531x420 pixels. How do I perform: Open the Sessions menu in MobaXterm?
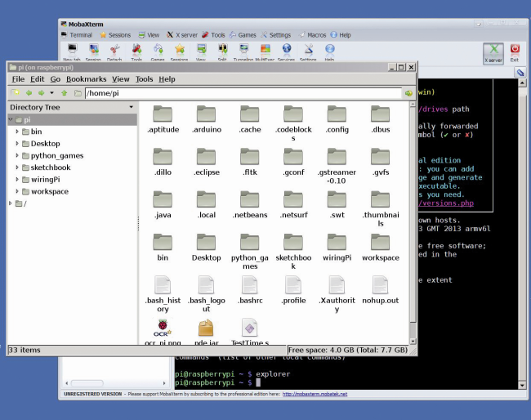coord(115,35)
